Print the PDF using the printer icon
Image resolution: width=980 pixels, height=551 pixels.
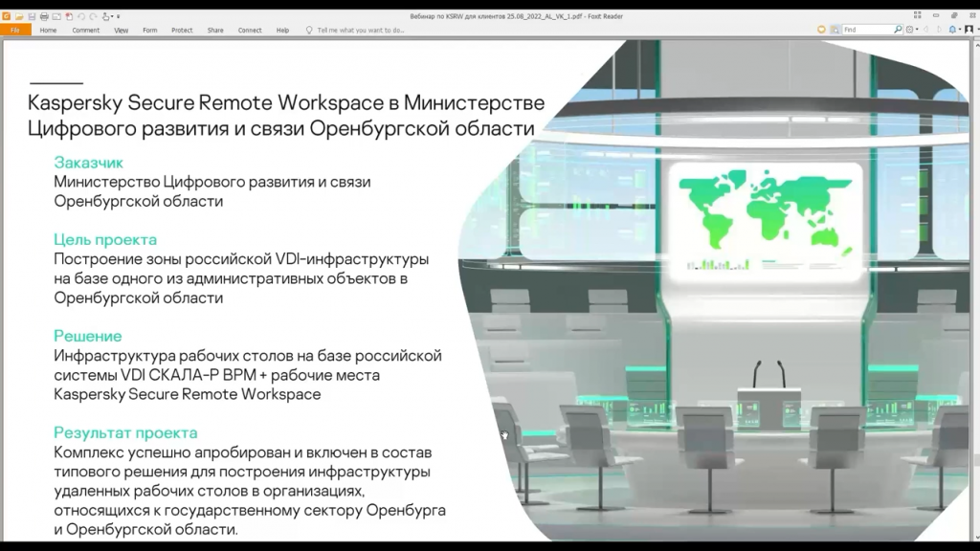click(x=44, y=16)
